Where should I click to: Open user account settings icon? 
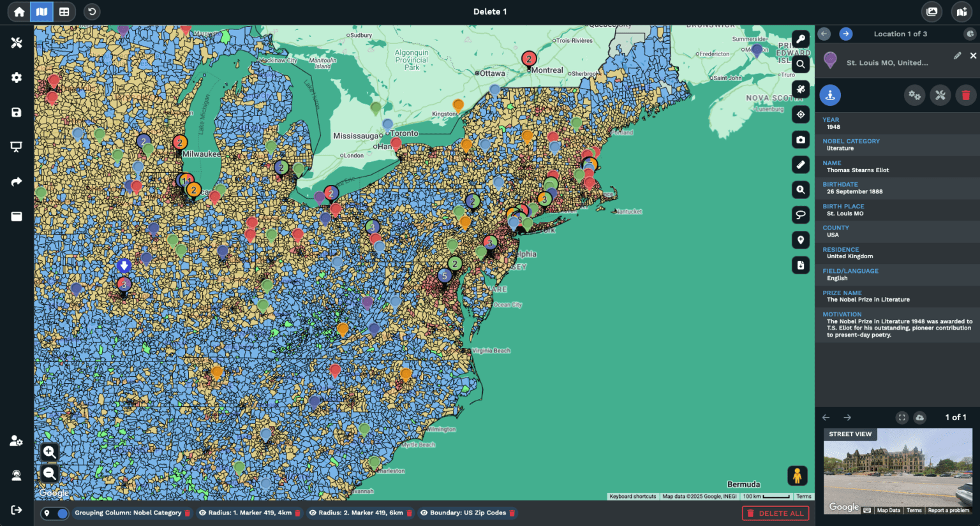tap(17, 441)
